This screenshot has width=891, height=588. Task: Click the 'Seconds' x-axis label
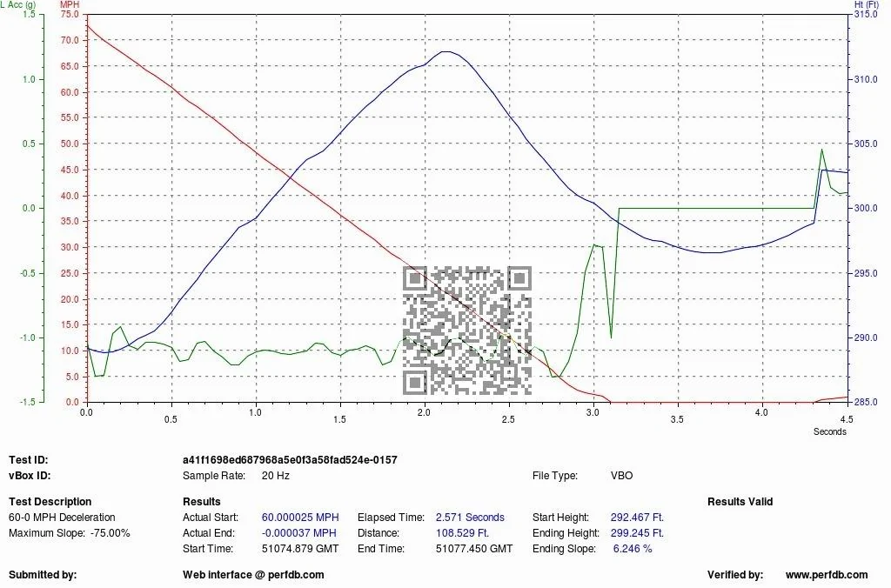coord(829,431)
